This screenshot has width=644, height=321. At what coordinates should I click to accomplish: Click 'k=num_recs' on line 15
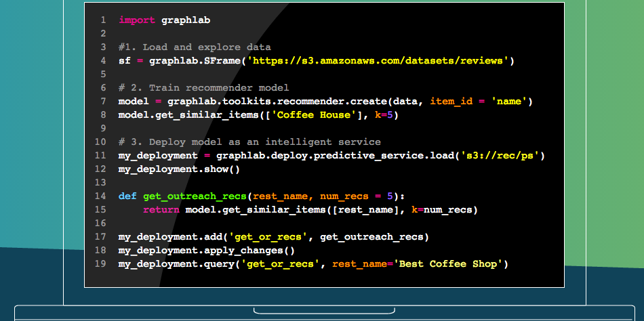442,210
